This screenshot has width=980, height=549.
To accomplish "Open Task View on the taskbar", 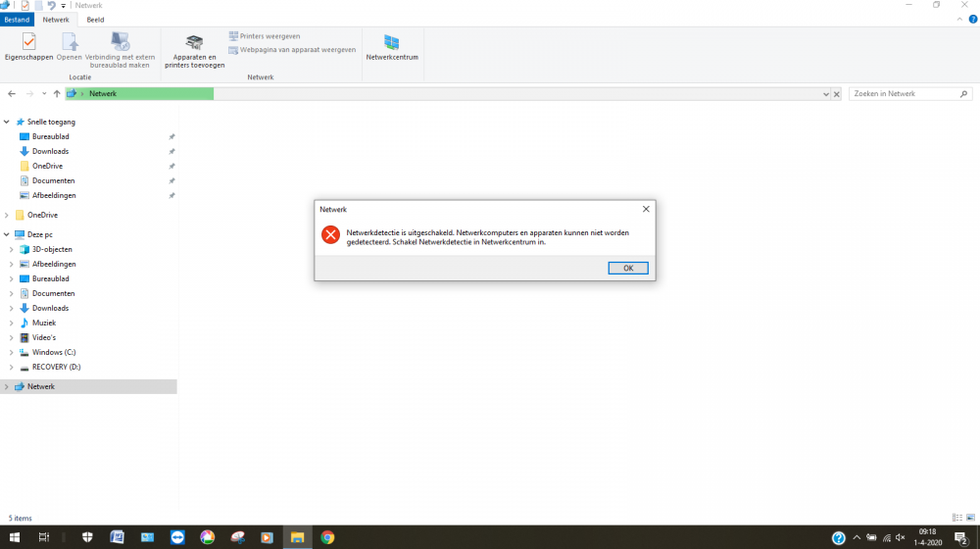I will pos(44,537).
